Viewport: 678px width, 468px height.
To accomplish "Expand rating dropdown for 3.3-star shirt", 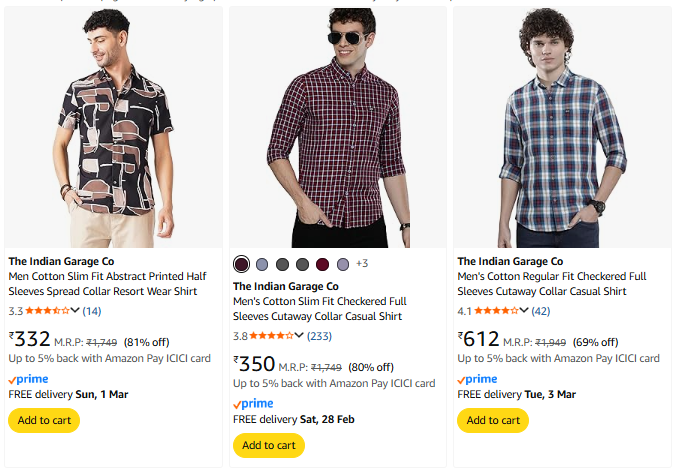I will coord(76,311).
